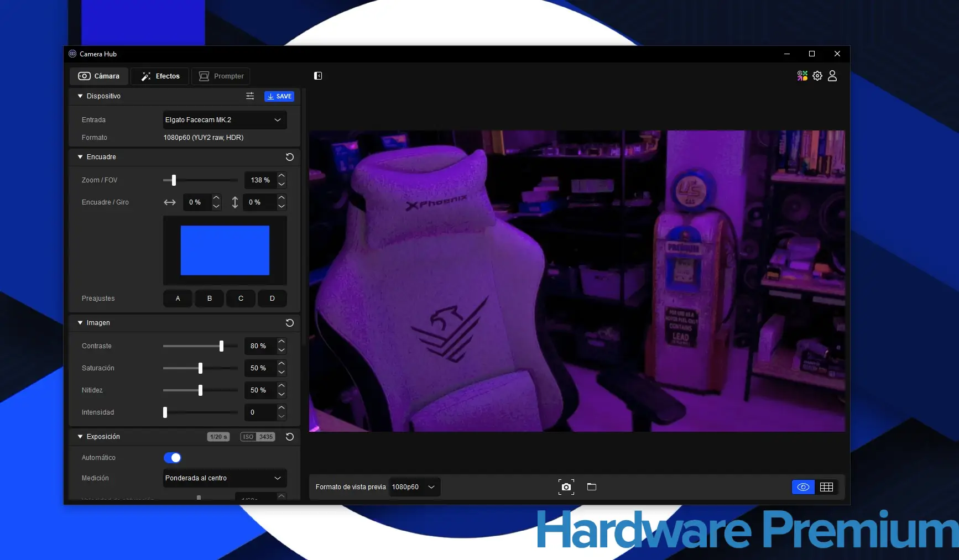Click the Contraste 80 % value field
959x560 pixels.
(x=260, y=346)
